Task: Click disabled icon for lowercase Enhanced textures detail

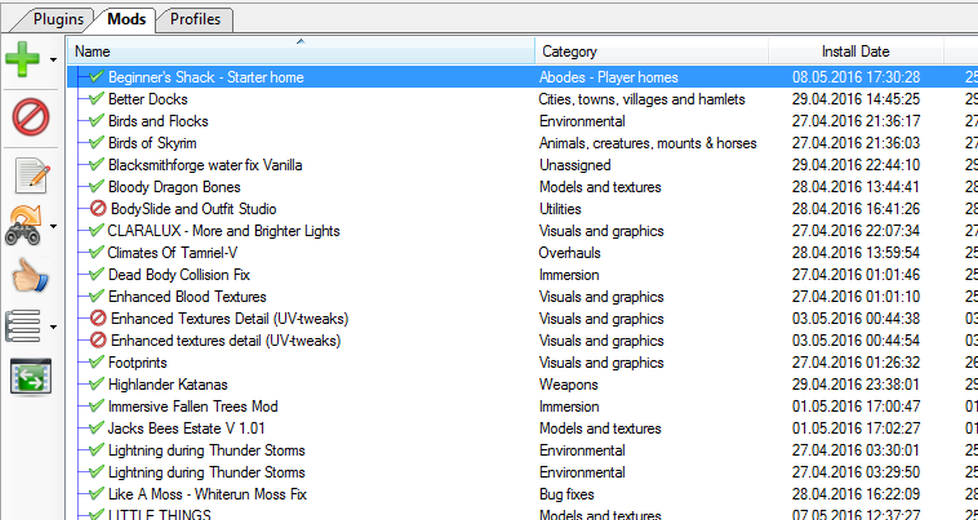Action: pos(98,340)
